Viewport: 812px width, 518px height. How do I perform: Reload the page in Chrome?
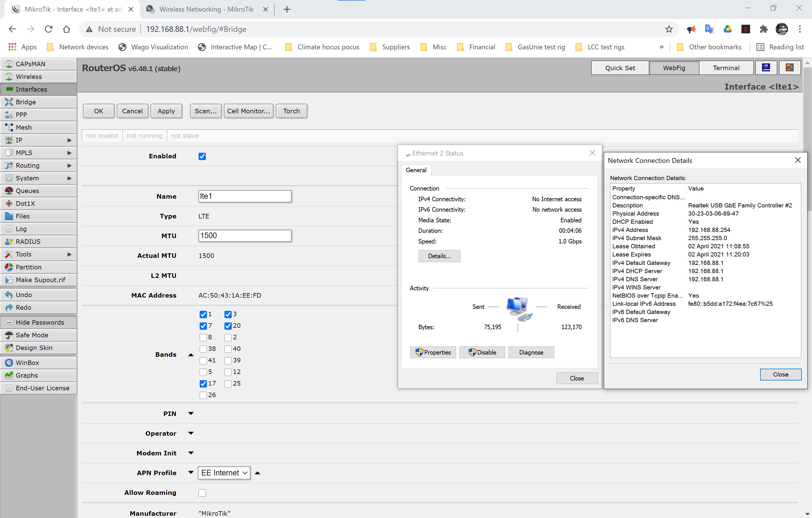(48, 29)
